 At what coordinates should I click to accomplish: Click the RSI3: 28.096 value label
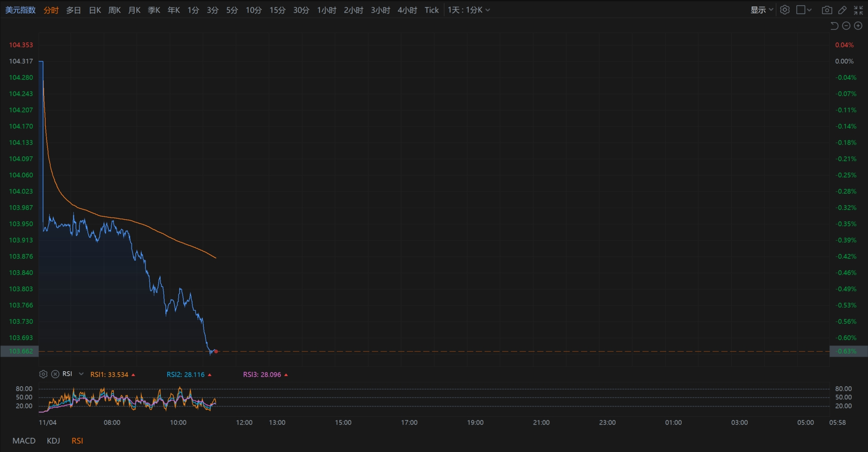tap(262, 375)
